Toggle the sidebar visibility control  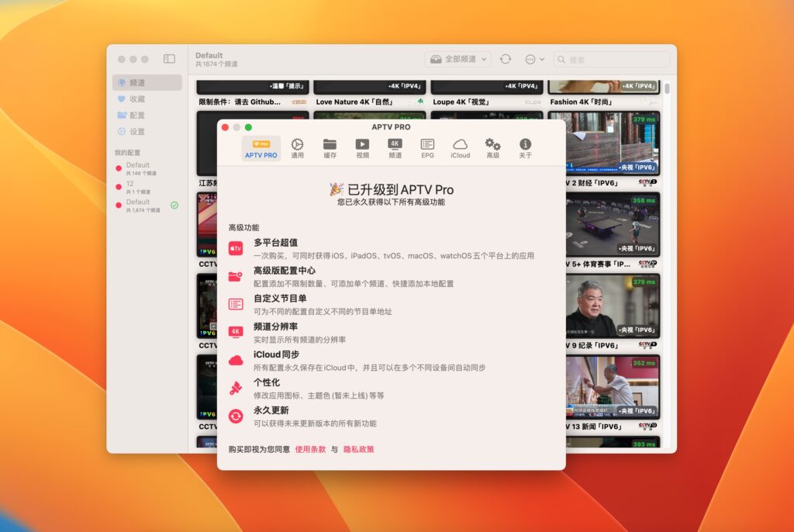pos(169,58)
